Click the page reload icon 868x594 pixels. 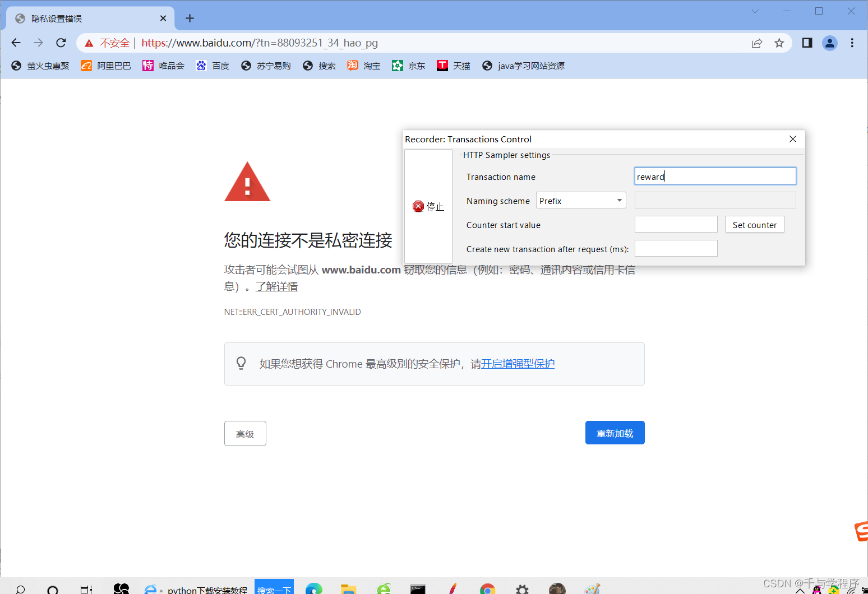point(61,43)
